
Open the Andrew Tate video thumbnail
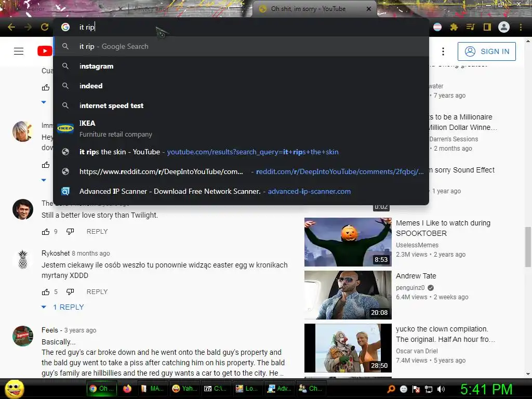click(348, 295)
